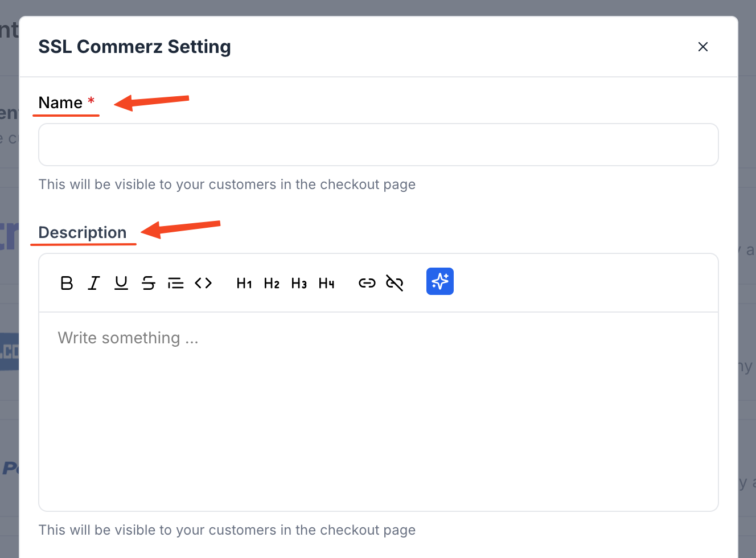Image resolution: width=756 pixels, height=558 pixels.
Task: Apply Heading 3 style
Action: coord(299,282)
